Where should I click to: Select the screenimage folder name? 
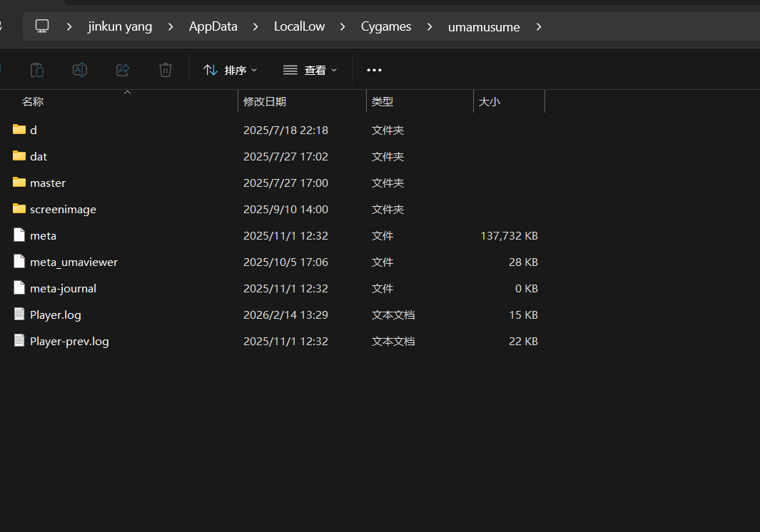pyautogui.click(x=63, y=210)
